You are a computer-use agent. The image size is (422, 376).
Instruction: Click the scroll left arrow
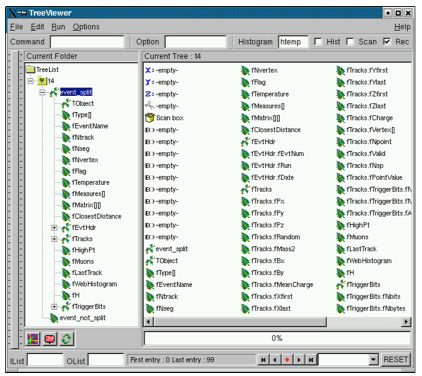coord(148,322)
